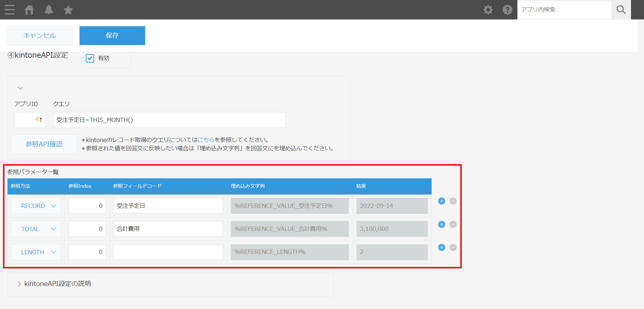The height and width of the screenshot is (309, 644).
Task: Click the search magnifier button
Action: [x=621, y=10]
